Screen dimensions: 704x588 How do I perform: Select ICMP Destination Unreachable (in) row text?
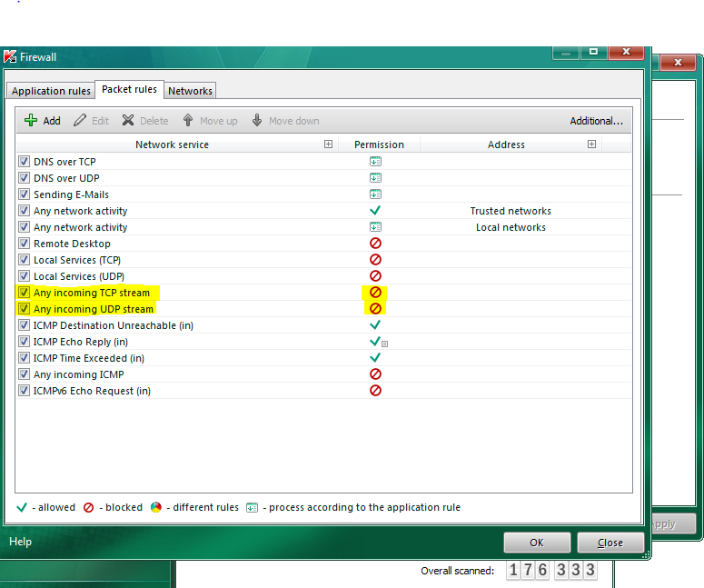(114, 325)
